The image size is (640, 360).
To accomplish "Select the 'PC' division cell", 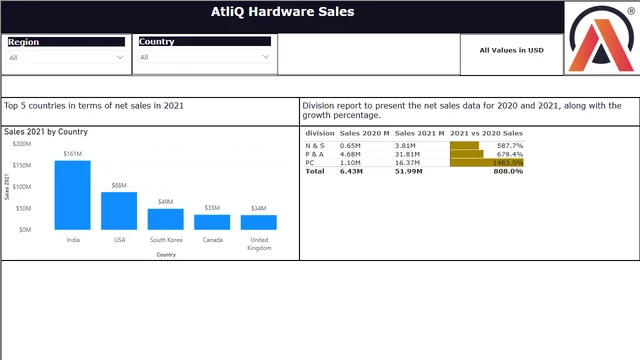I will click(310, 162).
